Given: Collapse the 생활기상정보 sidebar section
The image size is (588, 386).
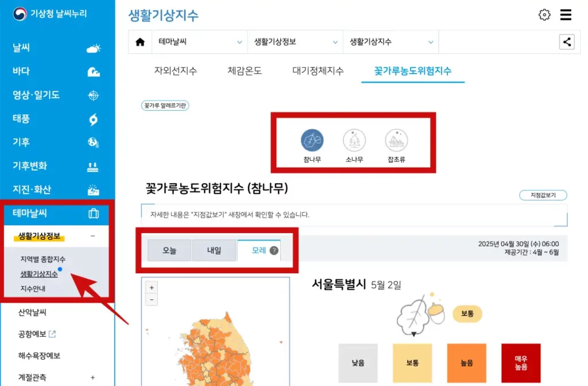Looking at the screenshot, I should pos(92,236).
